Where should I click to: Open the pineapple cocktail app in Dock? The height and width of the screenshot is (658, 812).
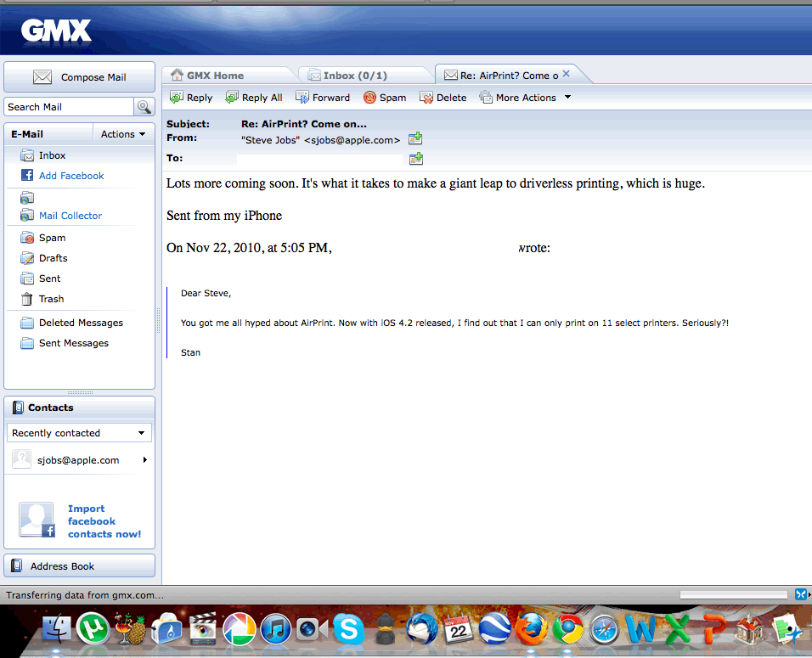point(129,629)
